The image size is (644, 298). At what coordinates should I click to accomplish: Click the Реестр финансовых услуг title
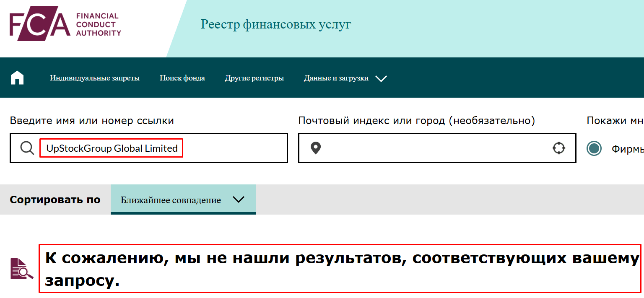click(x=275, y=24)
